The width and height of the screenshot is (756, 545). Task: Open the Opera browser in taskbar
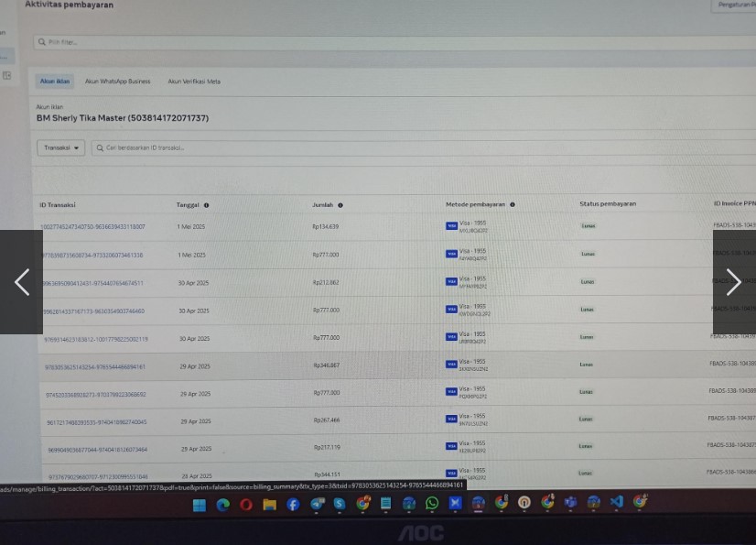coord(246,504)
